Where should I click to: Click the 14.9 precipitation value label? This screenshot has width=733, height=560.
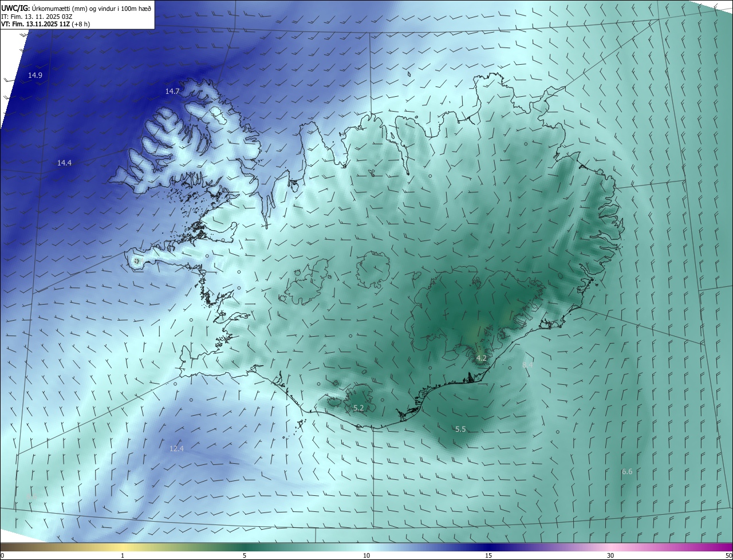(35, 76)
